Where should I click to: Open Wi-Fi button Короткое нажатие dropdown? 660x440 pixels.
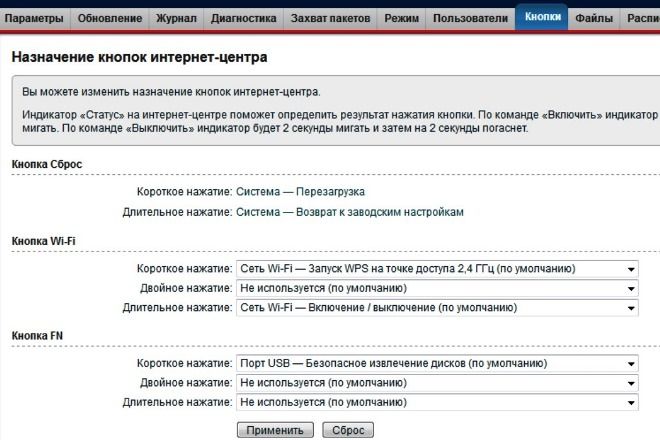pyautogui.click(x=437, y=269)
